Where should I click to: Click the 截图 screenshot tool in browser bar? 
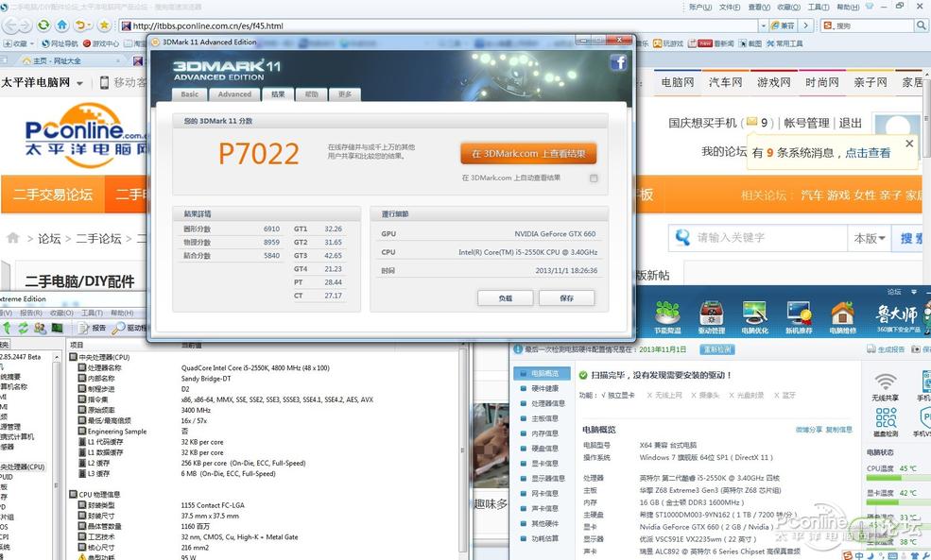(750, 43)
